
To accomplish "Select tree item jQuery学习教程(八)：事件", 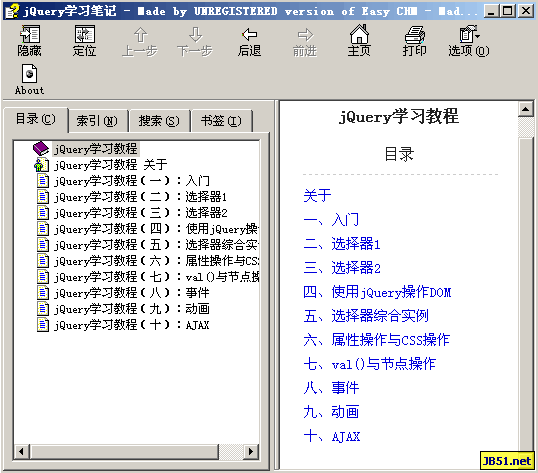I will click(x=132, y=293).
